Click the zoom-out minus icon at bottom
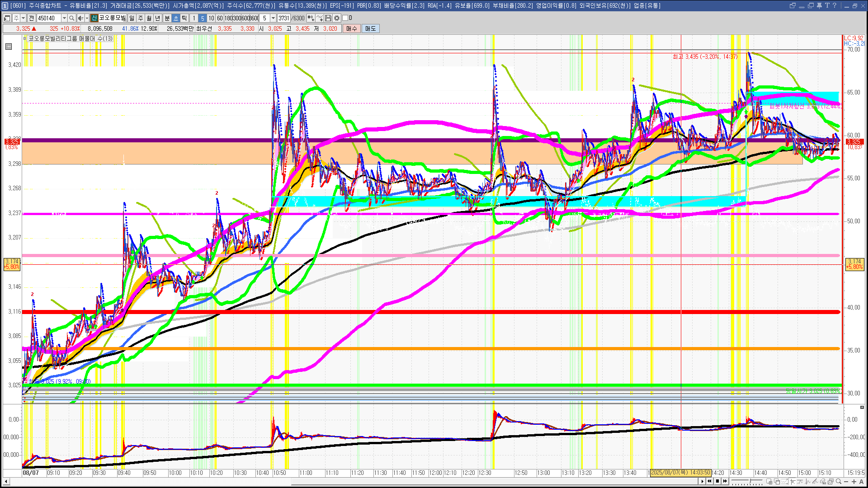 [x=846, y=482]
